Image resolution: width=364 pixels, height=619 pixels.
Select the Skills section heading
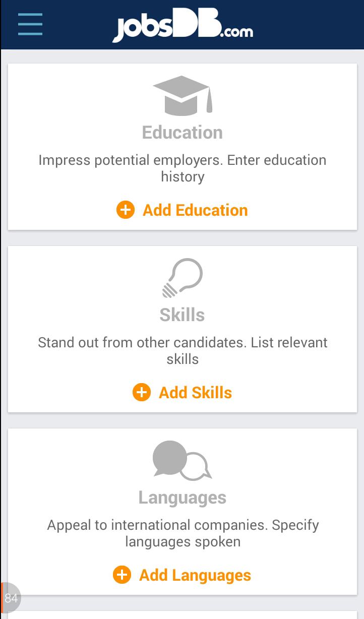(x=182, y=315)
